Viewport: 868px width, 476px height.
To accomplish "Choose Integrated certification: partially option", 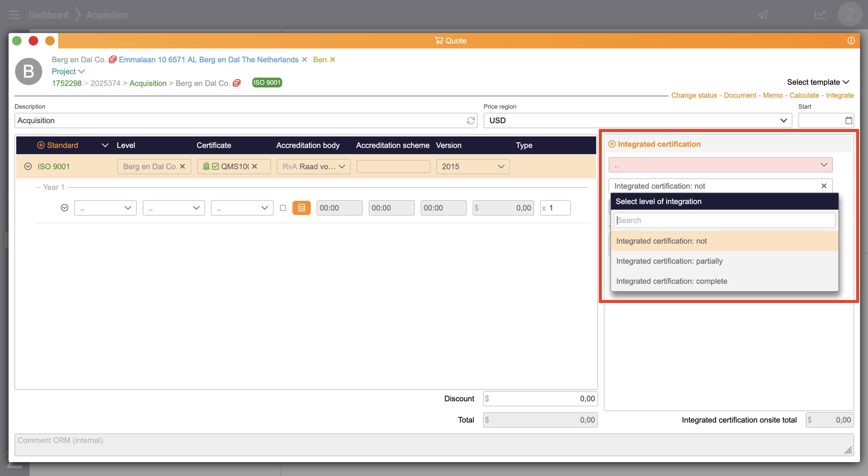I will 669,261.
